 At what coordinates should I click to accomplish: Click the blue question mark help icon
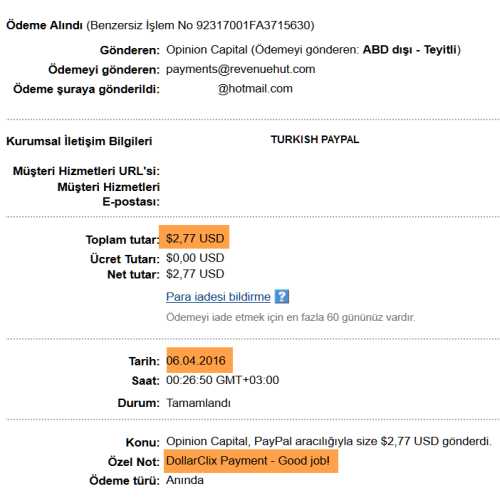click(x=282, y=296)
